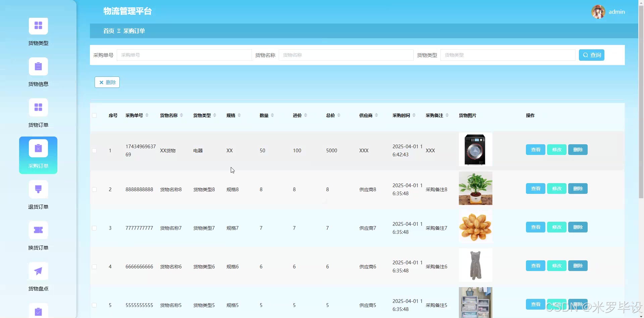
Task: Go to 首页 in the breadcrumb
Action: tap(109, 31)
